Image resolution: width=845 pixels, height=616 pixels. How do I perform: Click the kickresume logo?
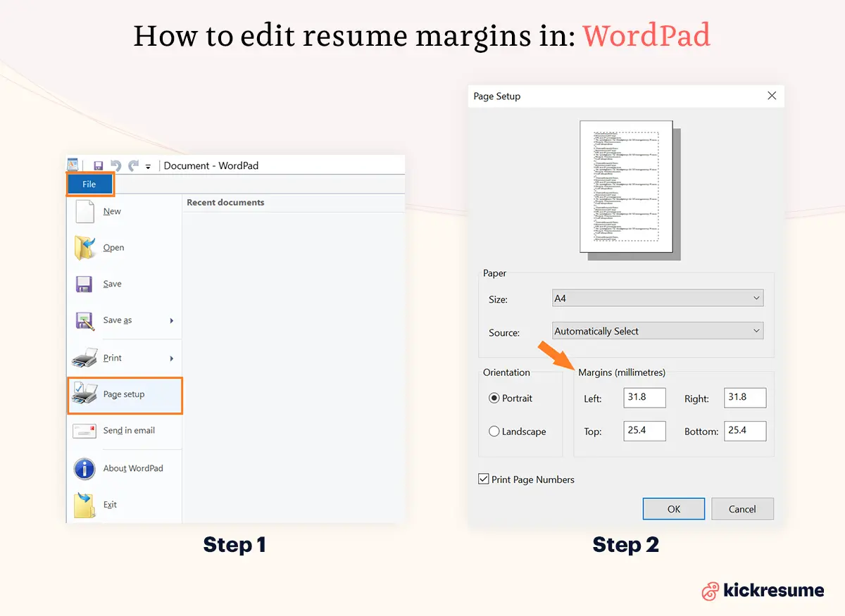coord(763,591)
